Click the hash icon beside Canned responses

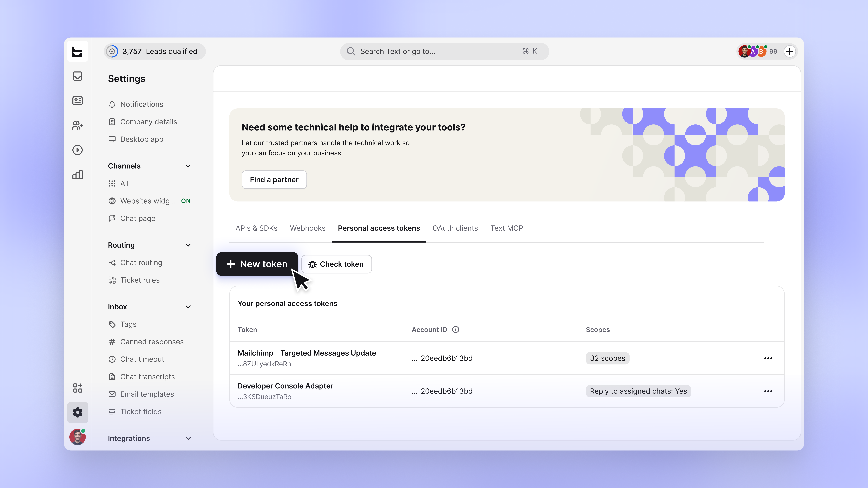[112, 342]
